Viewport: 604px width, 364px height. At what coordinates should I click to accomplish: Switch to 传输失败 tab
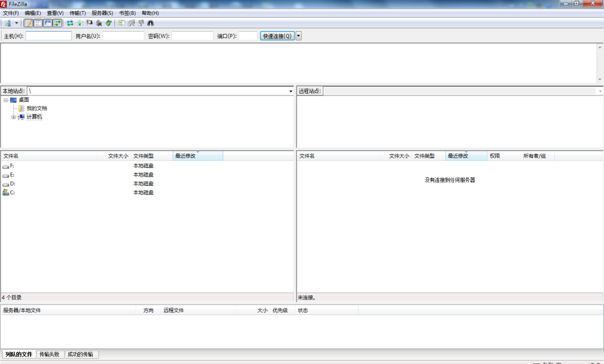(x=49, y=354)
